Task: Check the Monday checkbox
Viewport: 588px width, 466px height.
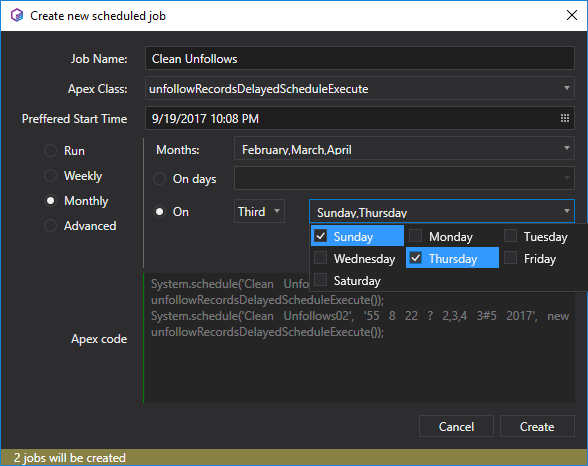Action: coord(416,236)
